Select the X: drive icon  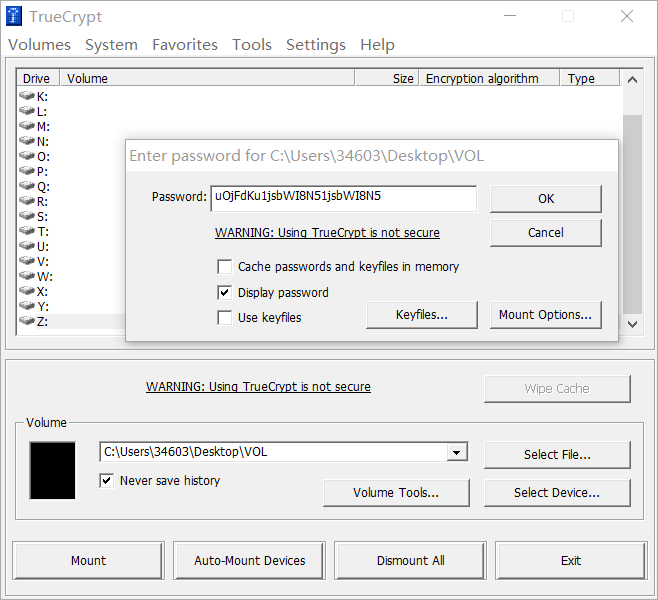point(27,291)
